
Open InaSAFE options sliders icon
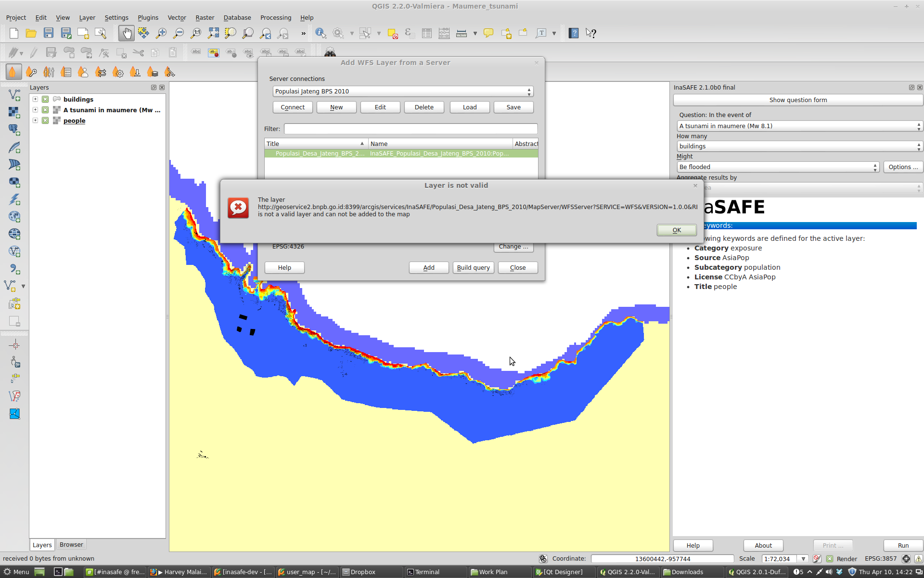[x=49, y=72]
